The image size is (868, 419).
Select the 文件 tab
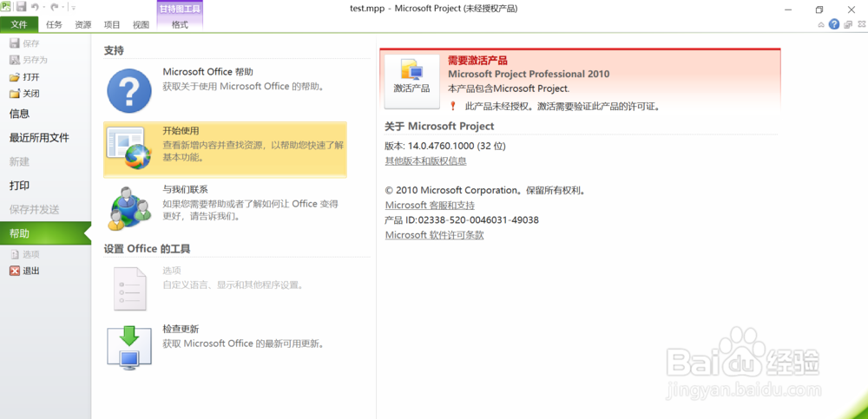pos(19,24)
